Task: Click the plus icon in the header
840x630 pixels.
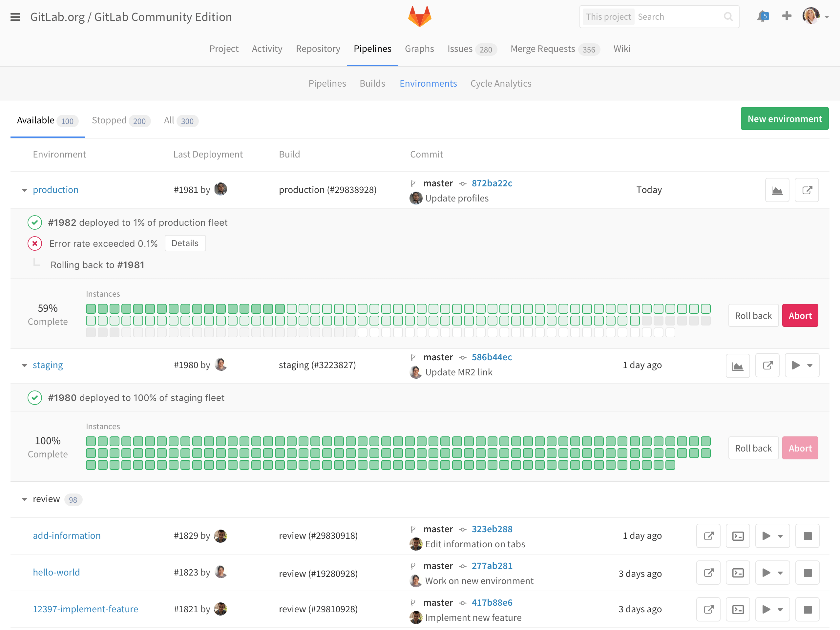Action: click(787, 16)
